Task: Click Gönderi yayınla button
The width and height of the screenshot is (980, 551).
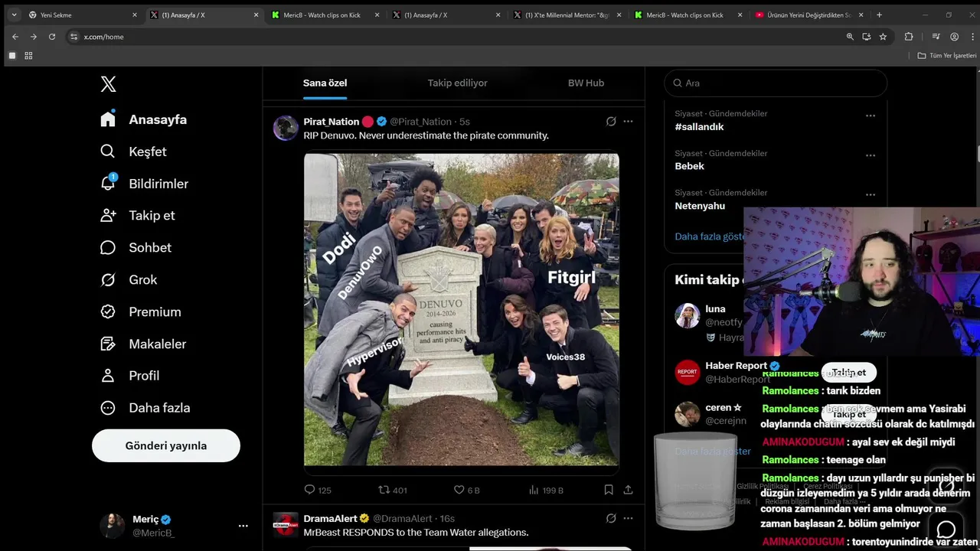Action: pos(166,445)
